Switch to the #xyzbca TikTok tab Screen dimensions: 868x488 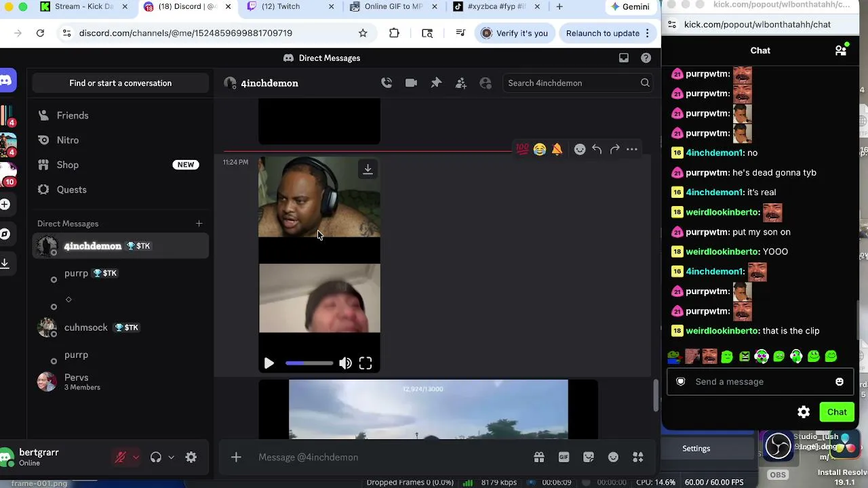point(497,7)
